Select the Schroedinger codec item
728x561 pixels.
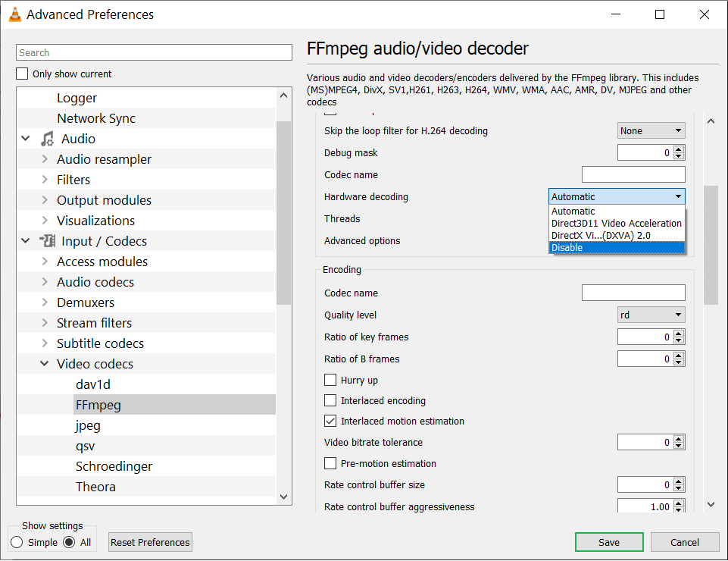[114, 466]
